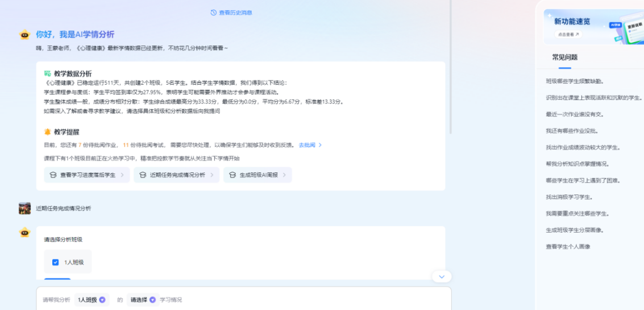Click the 教学提醒 bell icon

click(x=48, y=131)
